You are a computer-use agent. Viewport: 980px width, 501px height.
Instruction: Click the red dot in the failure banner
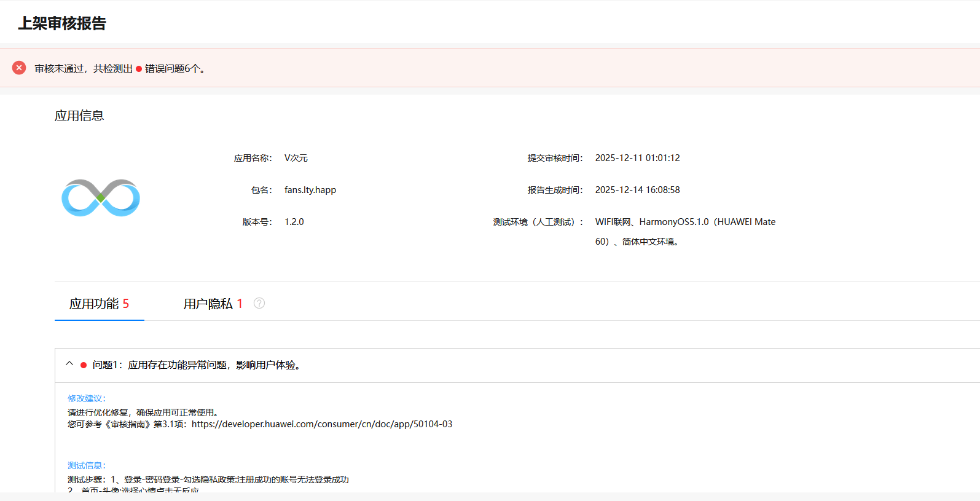139,69
